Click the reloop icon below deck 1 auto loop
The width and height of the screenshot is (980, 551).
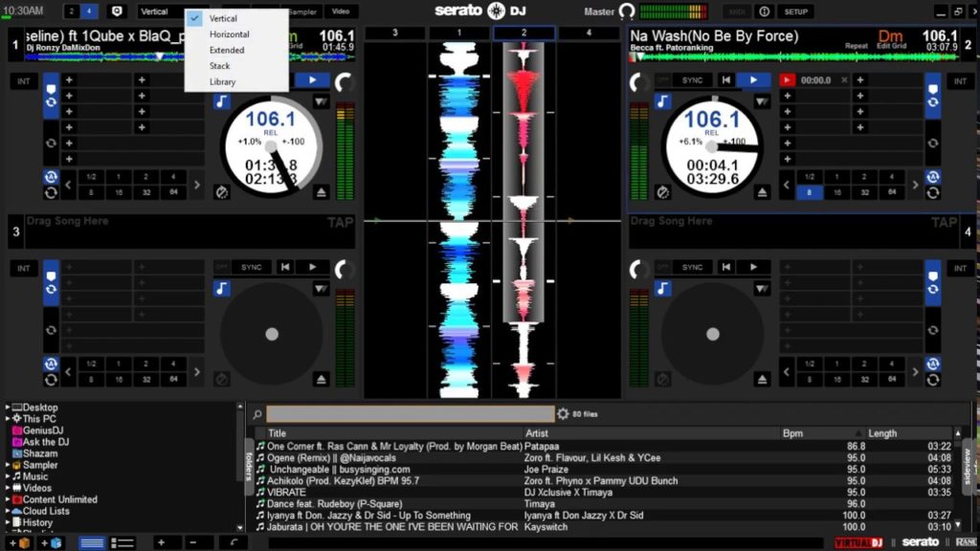[x=51, y=192]
